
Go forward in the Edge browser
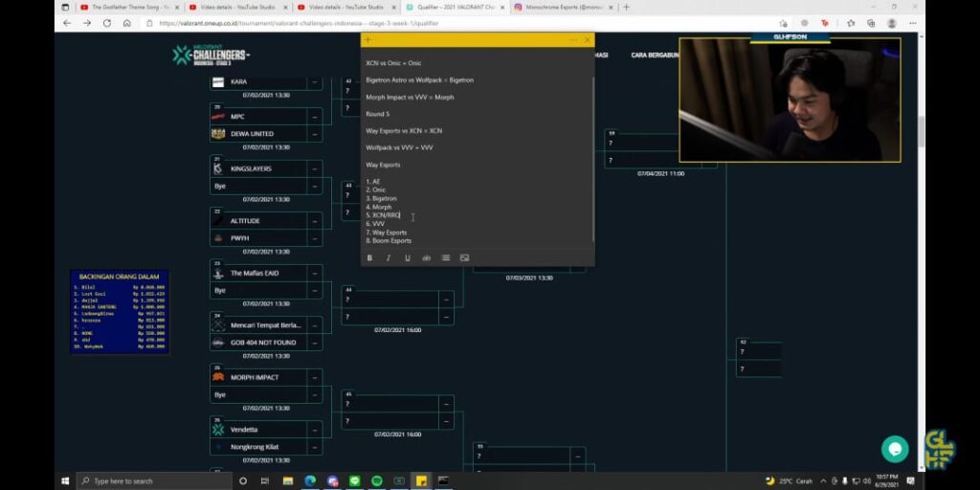click(87, 23)
